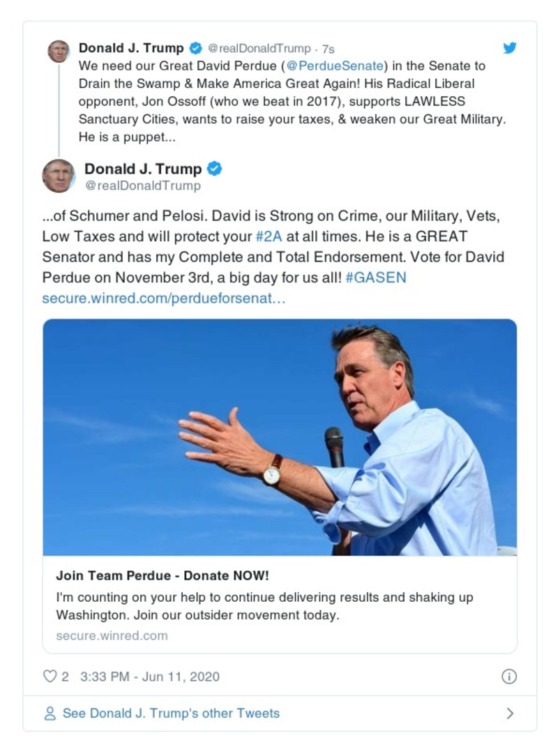Screen dimensions: 558x756
Task: Click the avatar on the continuation tweet
Action: (60, 176)
